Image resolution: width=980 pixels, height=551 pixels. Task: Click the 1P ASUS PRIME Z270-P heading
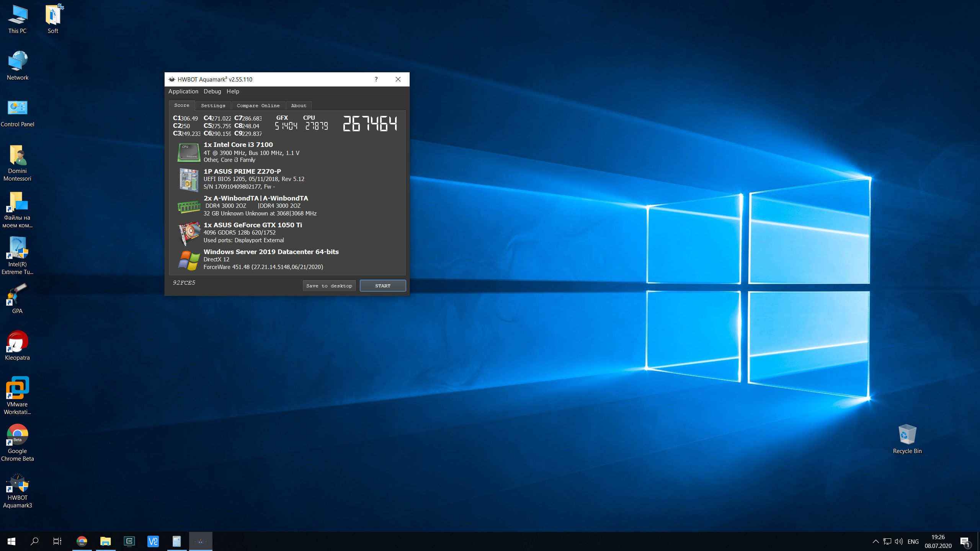pos(242,171)
